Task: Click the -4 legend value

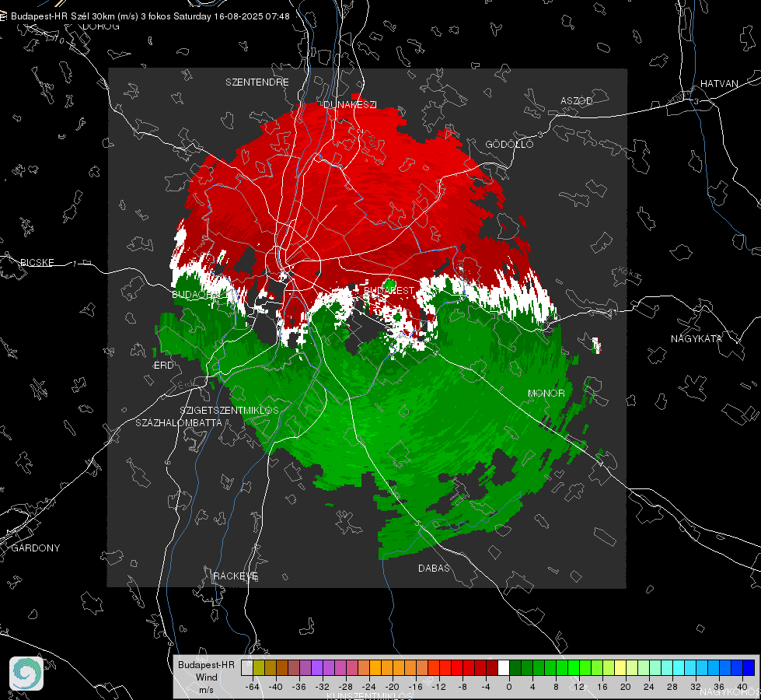Action: 485,687
